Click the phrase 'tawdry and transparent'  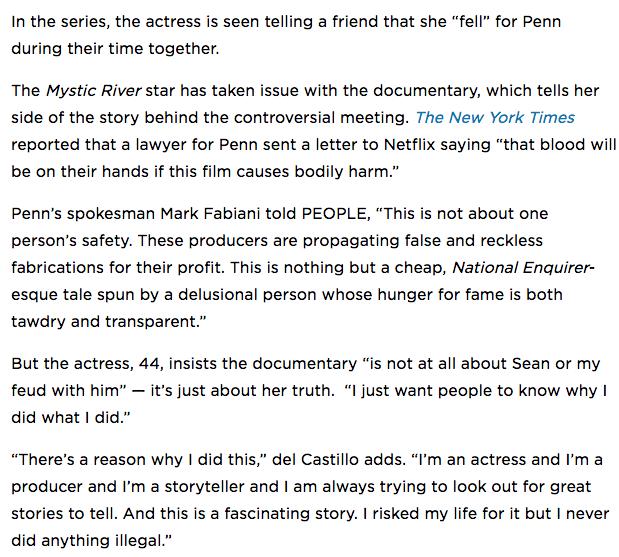coord(105,321)
